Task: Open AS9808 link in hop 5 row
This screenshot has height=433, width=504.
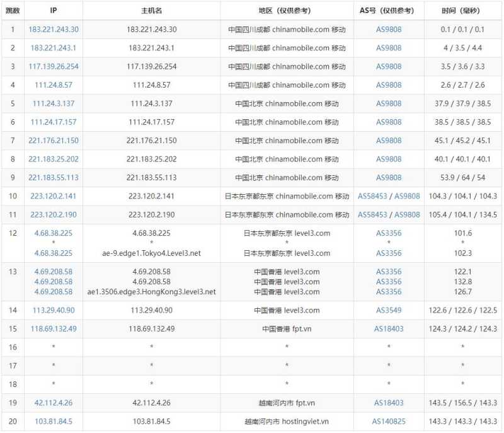Action: (x=389, y=103)
